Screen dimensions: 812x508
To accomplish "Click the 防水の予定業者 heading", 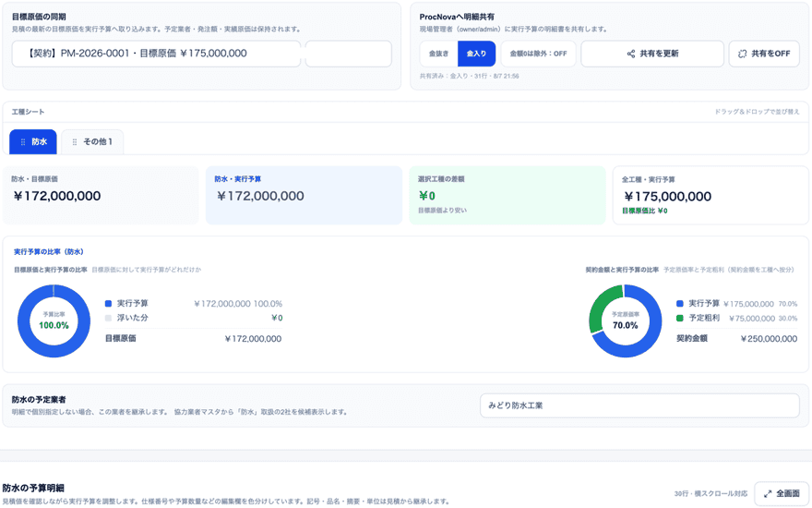I will [39, 400].
